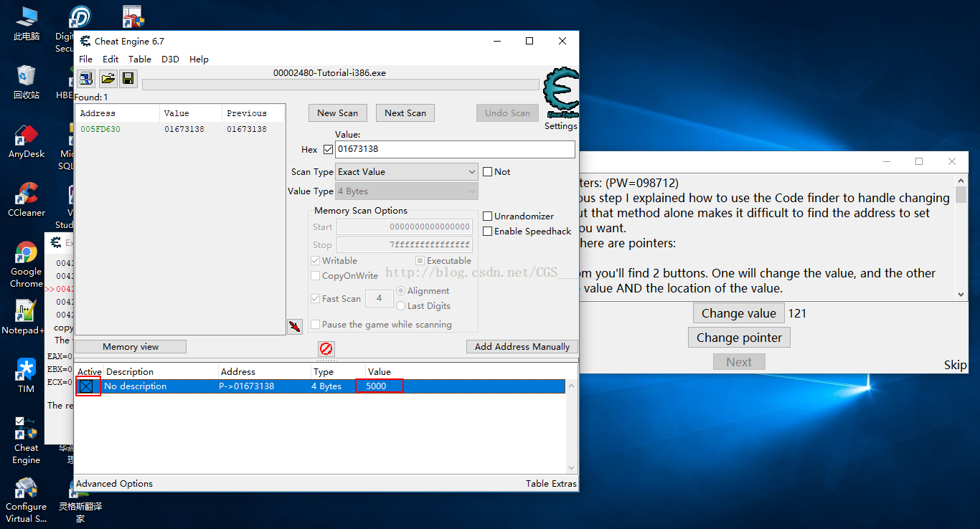This screenshot has height=529, width=980.
Task: Open Cheat Engine Settings logo icon
Action: tap(560, 95)
